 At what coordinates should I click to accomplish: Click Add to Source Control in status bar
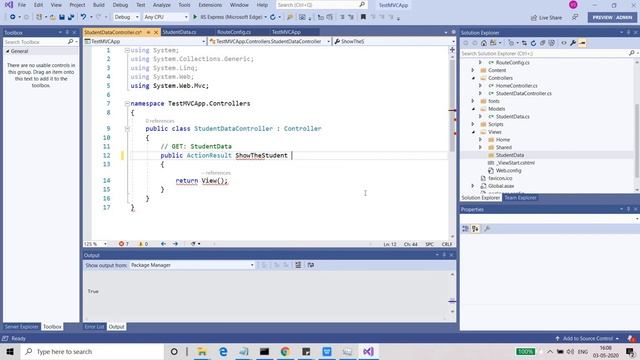(x=587, y=338)
